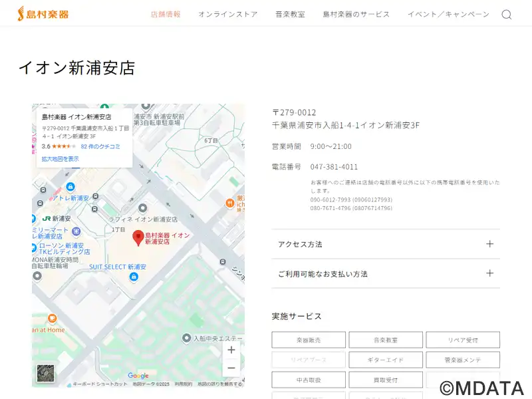Click 拡大地図を表示 link
The image size is (532, 399).
pyautogui.click(x=60, y=159)
